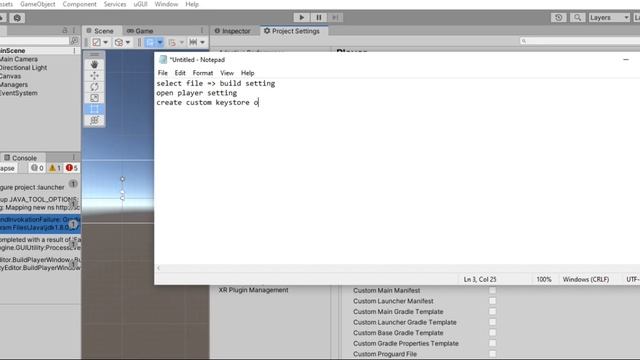Viewport: 640px width, 360px height.
Task: Open Hierarchy panel more options
Action: point(74,31)
